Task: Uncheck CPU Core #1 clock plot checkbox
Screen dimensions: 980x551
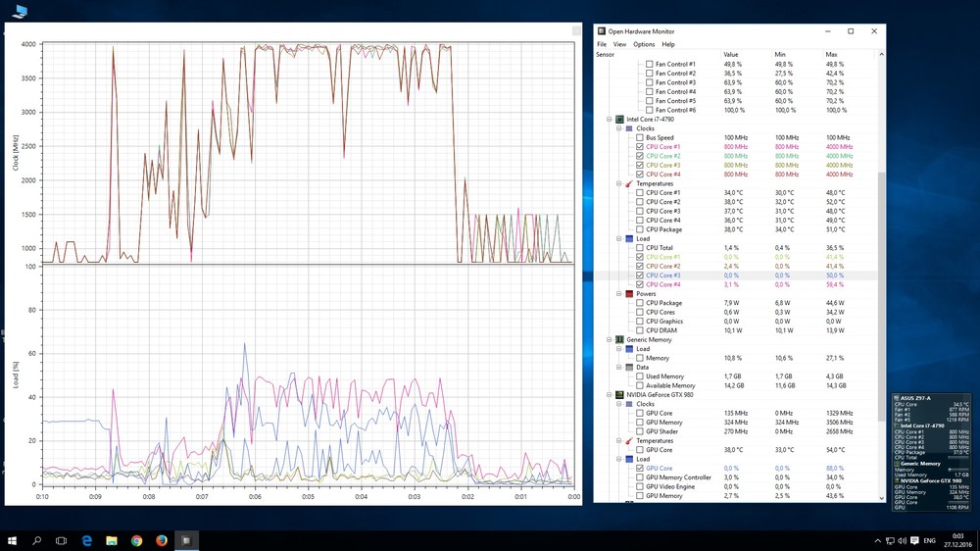Action: [640, 147]
